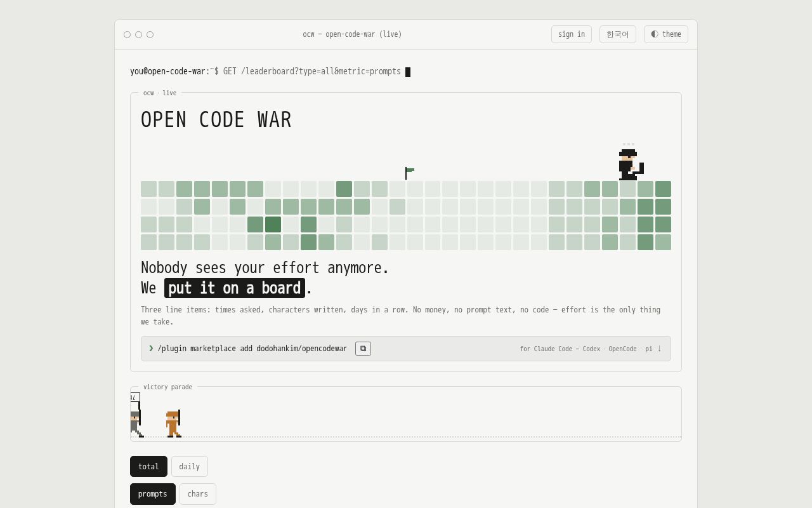812x508 pixels.
Task: Click the small green flag on the grid
Action: coord(409,173)
